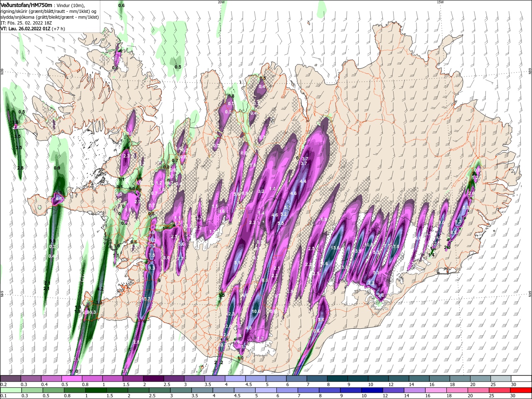Pick the lavender 14 swatch in lower legend
This screenshot has width=532, height=399.
415,391
